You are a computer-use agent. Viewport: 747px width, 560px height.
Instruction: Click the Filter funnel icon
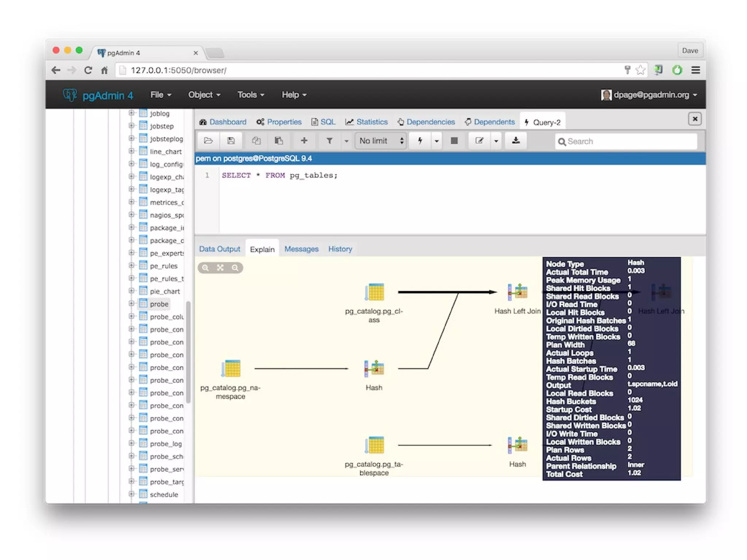329,141
